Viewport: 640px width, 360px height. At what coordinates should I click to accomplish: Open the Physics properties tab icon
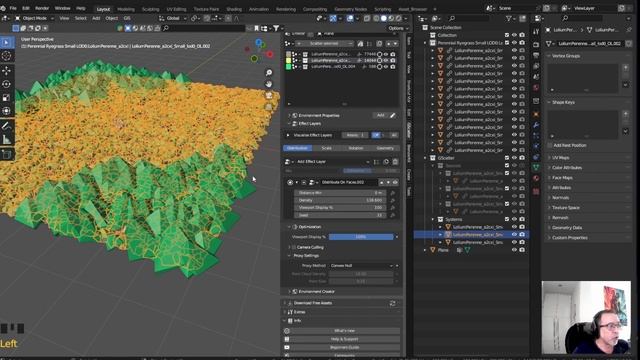pyautogui.click(x=536, y=146)
